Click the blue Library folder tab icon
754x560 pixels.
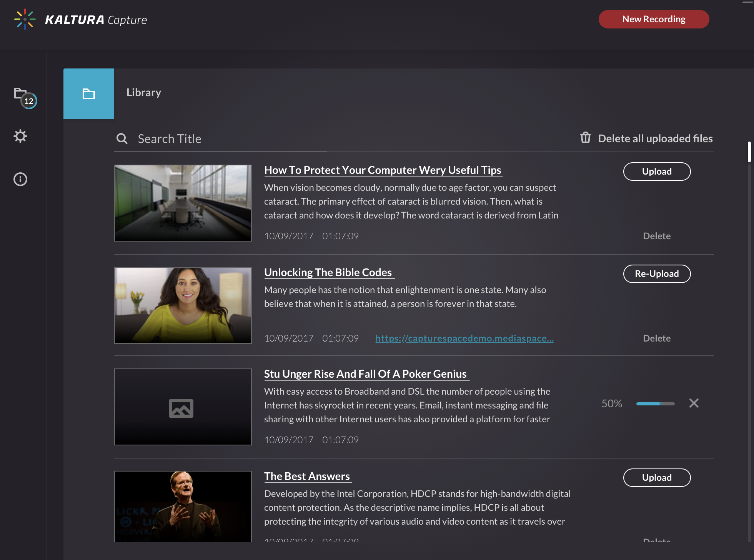click(x=89, y=94)
